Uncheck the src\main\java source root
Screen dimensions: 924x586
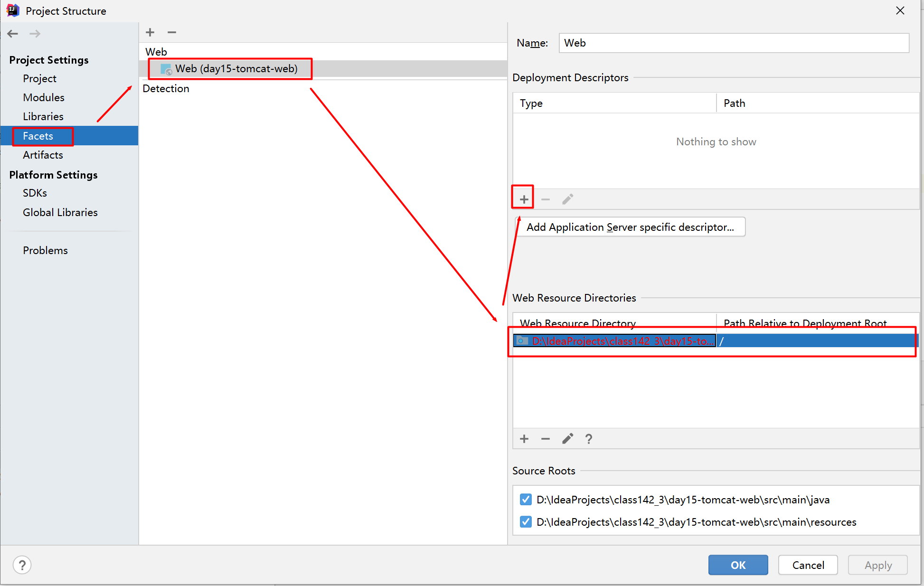(x=526, y=500)
